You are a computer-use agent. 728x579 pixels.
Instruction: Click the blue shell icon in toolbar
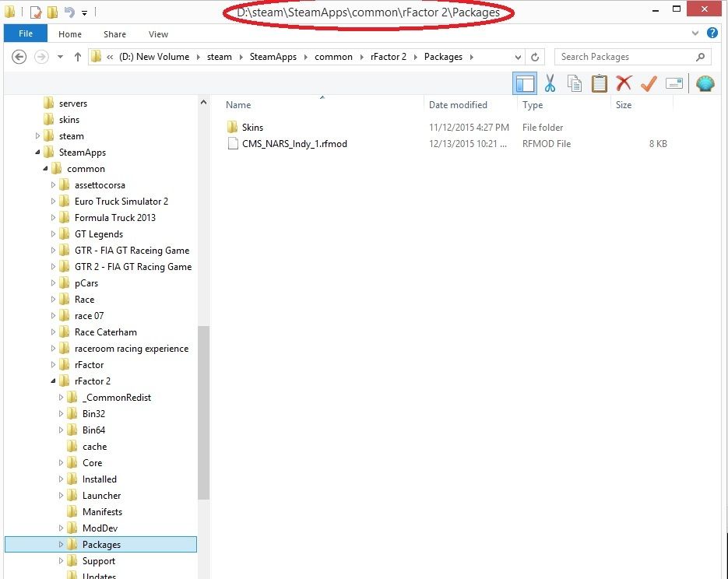pyautogui.click(x=705, y=83)
